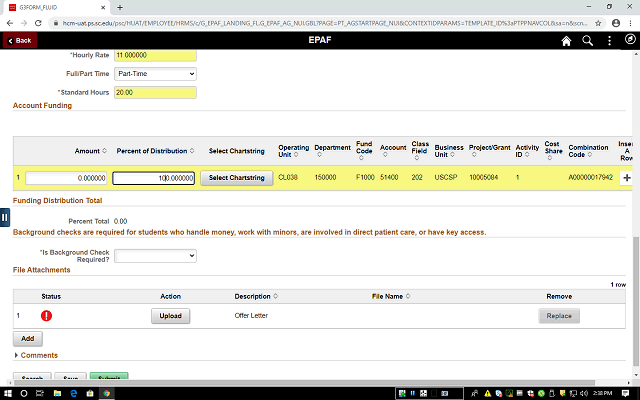
Task: Open the Is Background Check Required dropdown
Action: [x=155, y=256]
